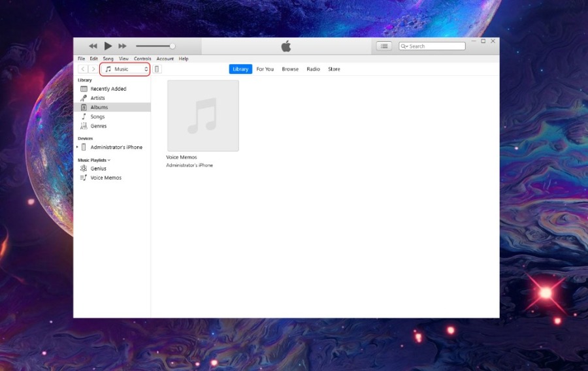Click the Search field
This screenshot has height=371, width=588.
432,46
